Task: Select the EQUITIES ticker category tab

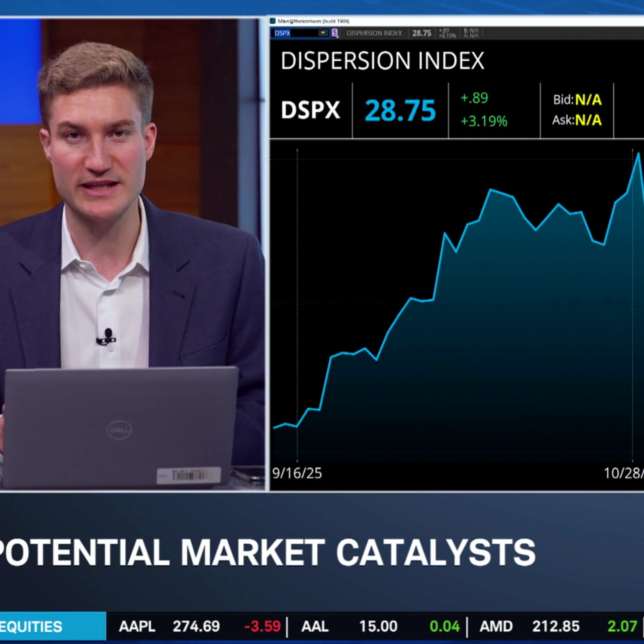Action: click(31, 626)
